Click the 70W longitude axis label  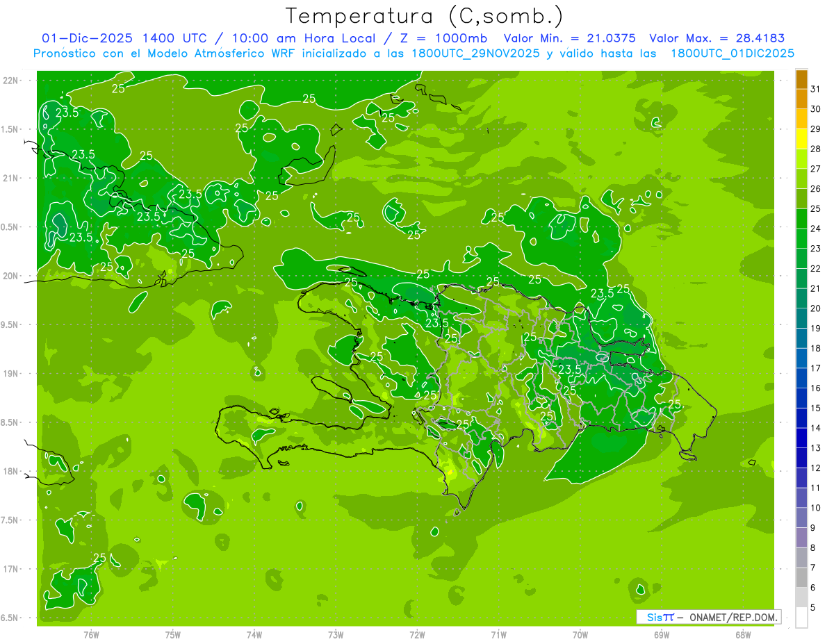[x=580, y=635]
